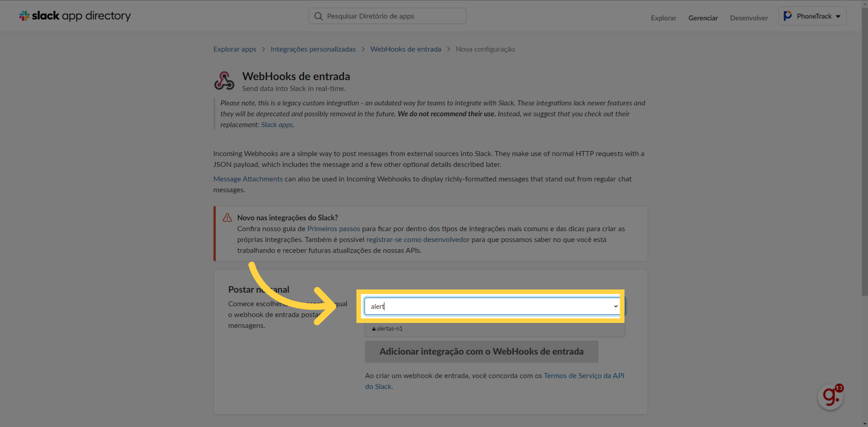Go to WebHooks de entrada breadcrumb
Screen dimensions: 868x427
click(x=406, y=49)
